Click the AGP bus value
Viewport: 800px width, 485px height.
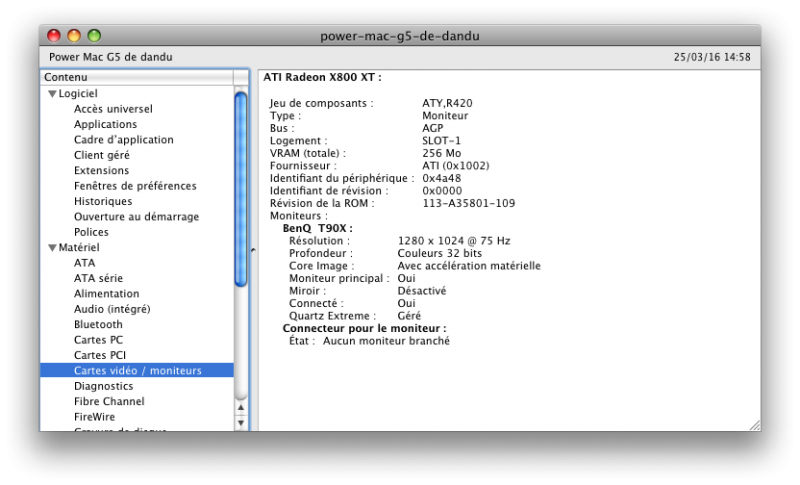pos(433,128)
